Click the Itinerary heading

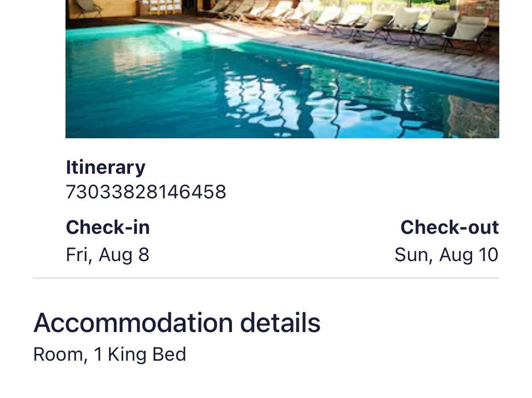coord(105,167)
